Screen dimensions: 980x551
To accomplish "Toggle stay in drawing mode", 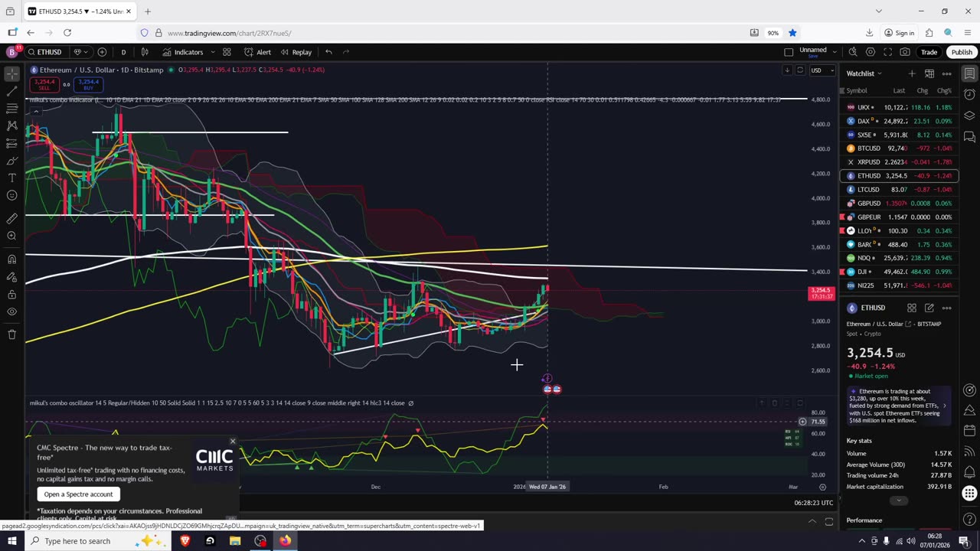I will click(11, 276).
